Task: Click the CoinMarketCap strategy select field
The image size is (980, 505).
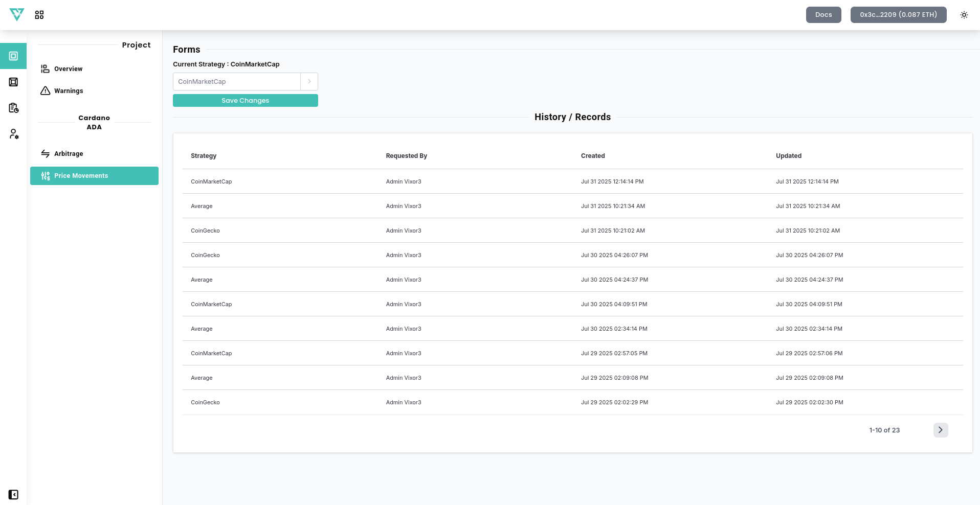Action: (x=236, y=82)
